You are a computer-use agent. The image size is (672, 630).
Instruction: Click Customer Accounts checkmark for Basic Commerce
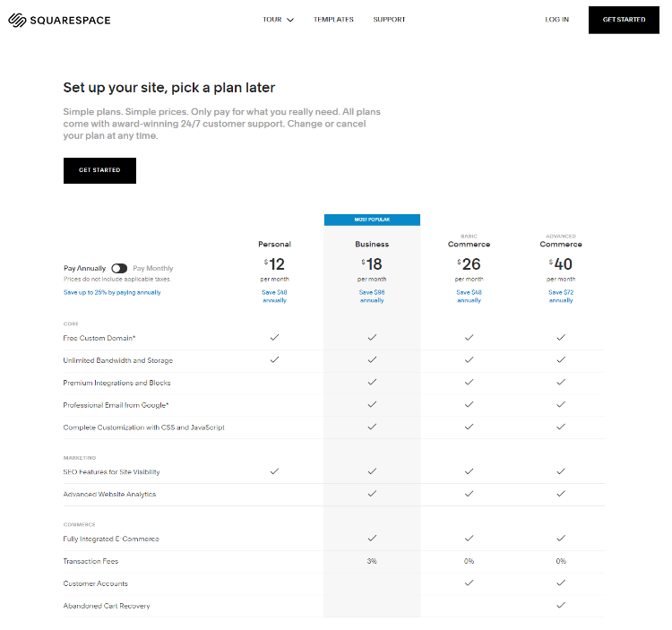(469, 583)
